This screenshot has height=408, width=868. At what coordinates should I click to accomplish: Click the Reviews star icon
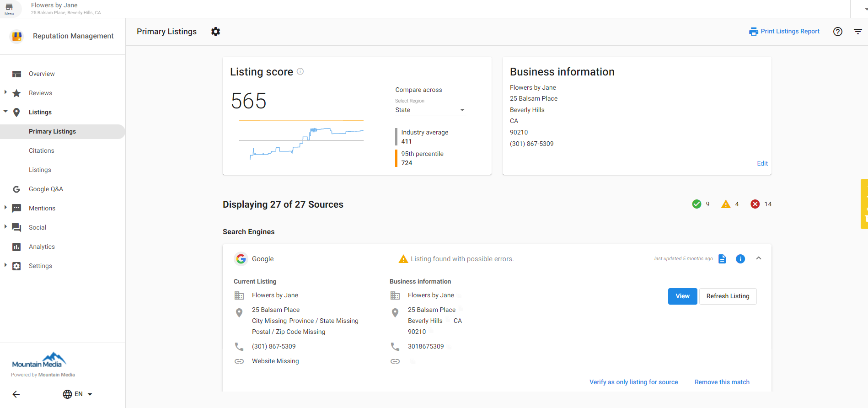tap(16, 93)
